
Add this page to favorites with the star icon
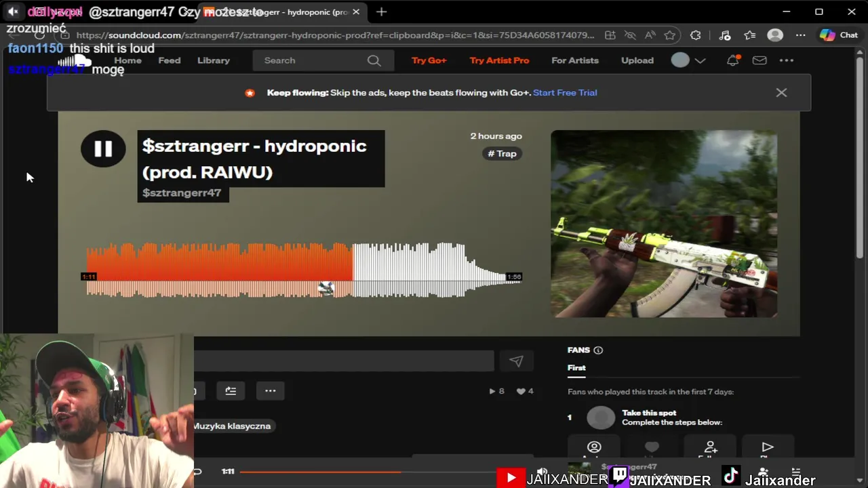point(670,35)
